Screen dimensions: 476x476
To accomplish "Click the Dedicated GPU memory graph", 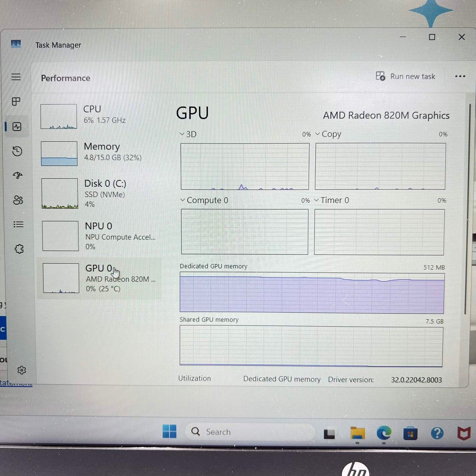I will click(x=312, y=293).
